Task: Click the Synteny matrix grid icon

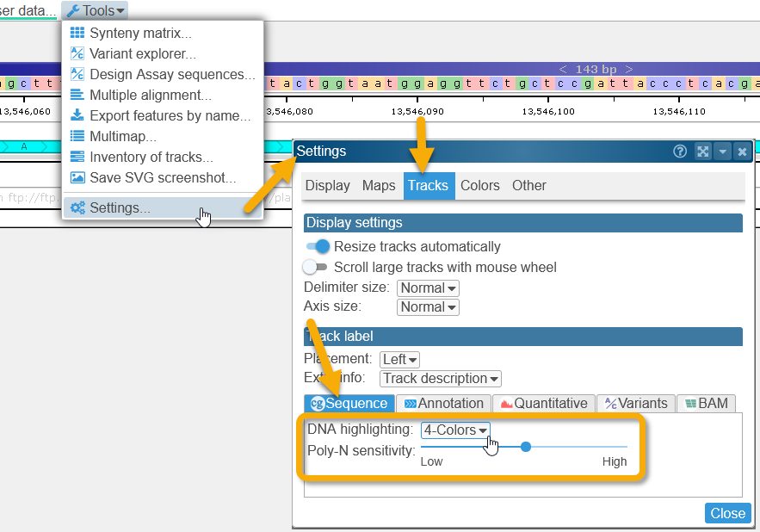Action: coord(77,34)
